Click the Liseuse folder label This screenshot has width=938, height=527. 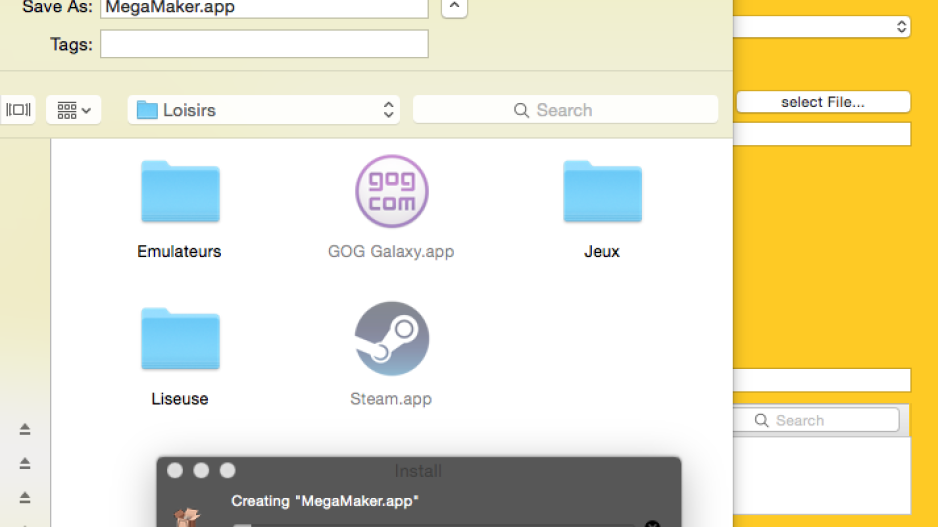[x=179, y=398]
